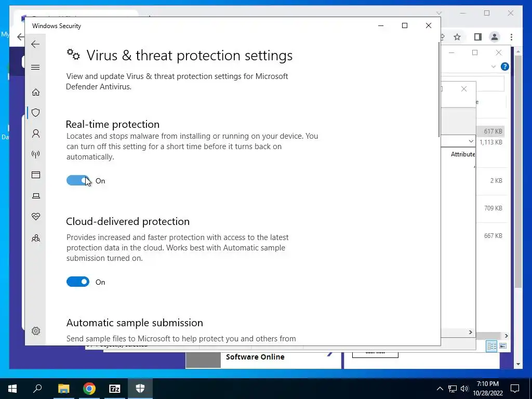Open App & browser control icon
Viewport: 532px width, 399px height.
point(36,175)
